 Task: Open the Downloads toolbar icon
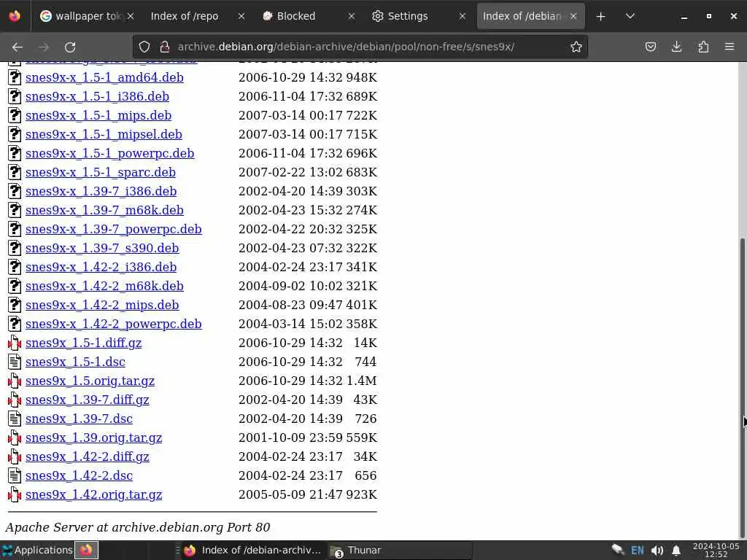coord(676,47)
